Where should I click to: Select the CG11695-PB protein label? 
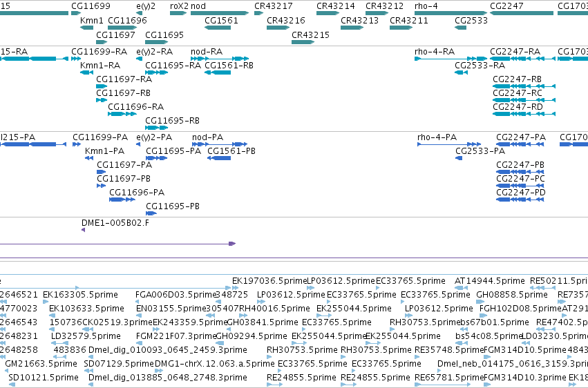173,206
